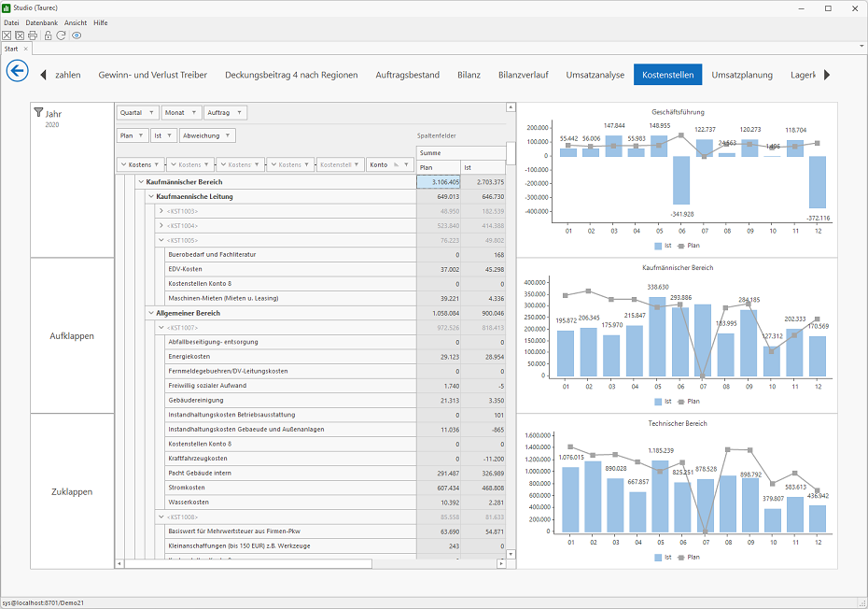Click the close-all-windows toolbar icon
The height and width of the screenshot is (609, 868).
[x=20, y=35]
